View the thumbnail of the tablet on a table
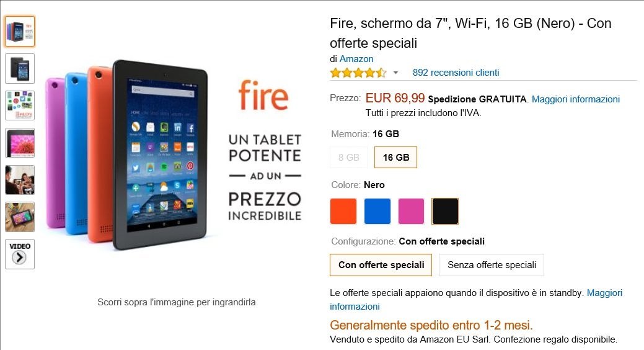This screenshot has height=350, width=644. 20,217
